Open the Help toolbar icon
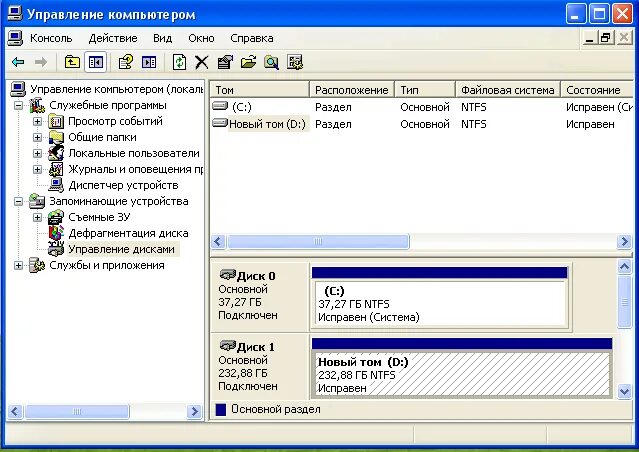Image resolution: width=639 pixels, height=452 pixels. (x=126, y=62)
